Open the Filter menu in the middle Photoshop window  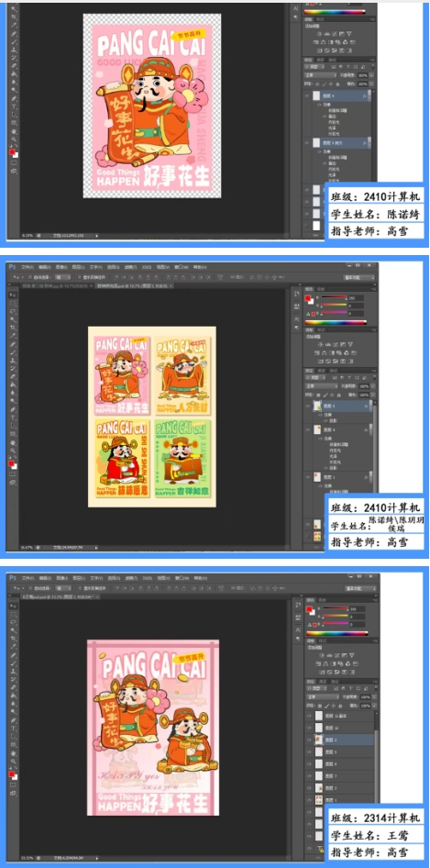click(130, 267)
